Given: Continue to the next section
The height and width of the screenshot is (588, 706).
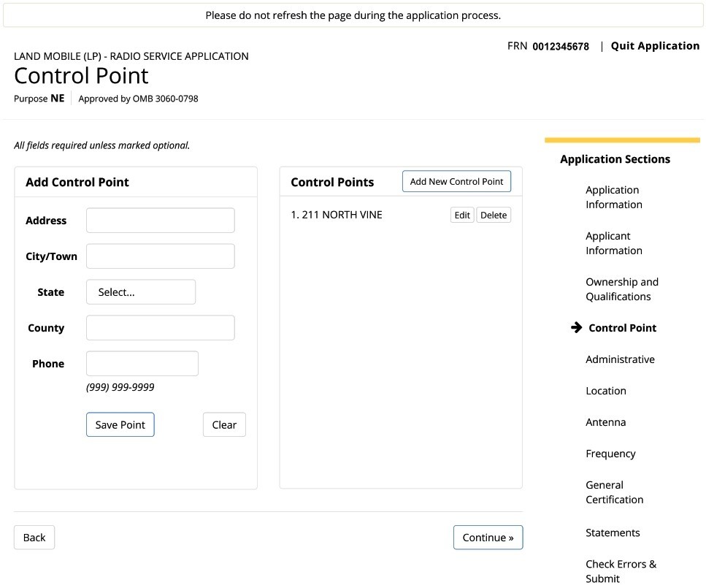Looking at the screenshot, I should coord(488,538).
